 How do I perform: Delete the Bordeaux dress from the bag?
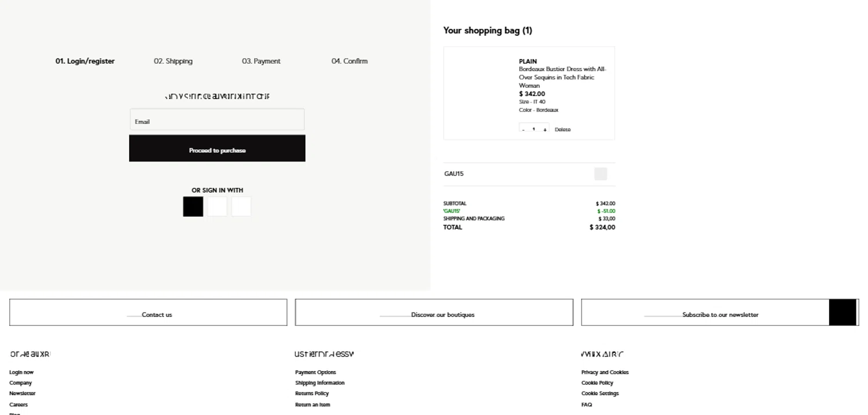[x=562, y=130]
